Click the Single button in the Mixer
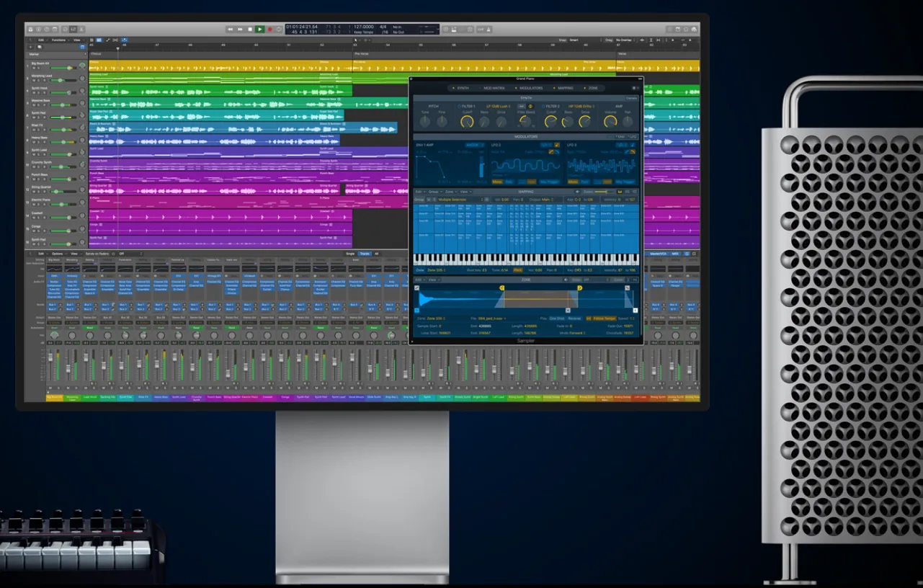923x588 pixels. 350,254
